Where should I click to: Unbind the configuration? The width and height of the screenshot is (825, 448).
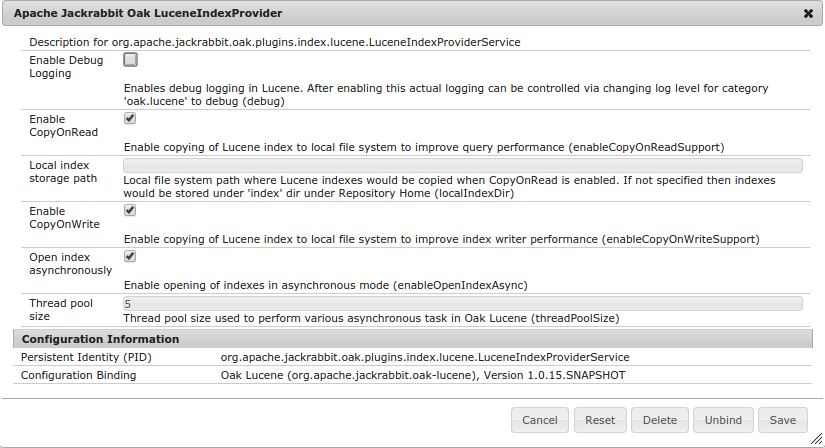pos(721,420)
